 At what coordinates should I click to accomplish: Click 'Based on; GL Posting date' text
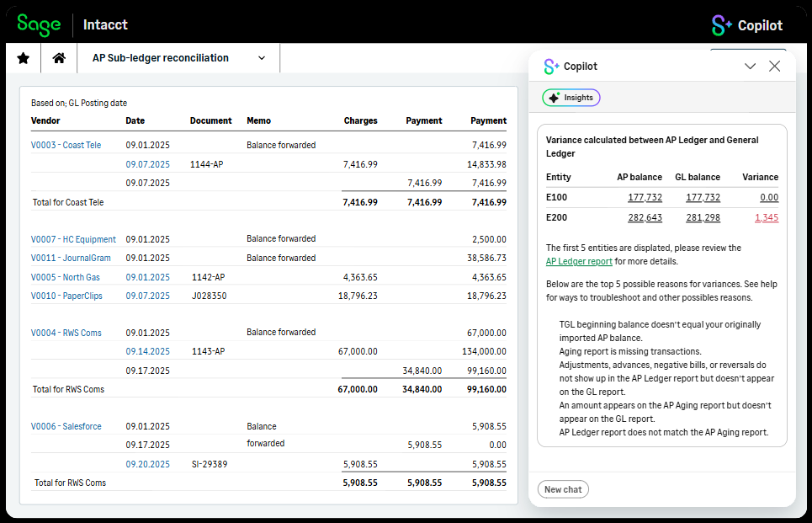tap(79, 103)
